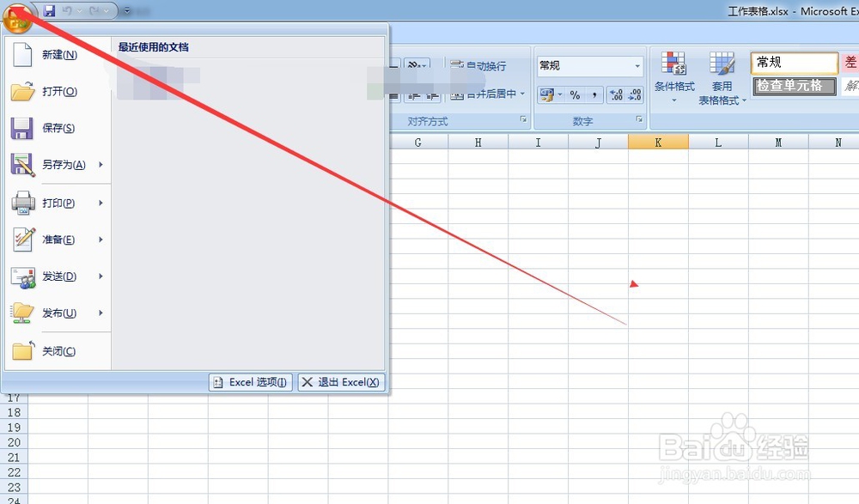Toggle 自动换行 wrap text

click(x=478, y=66)
